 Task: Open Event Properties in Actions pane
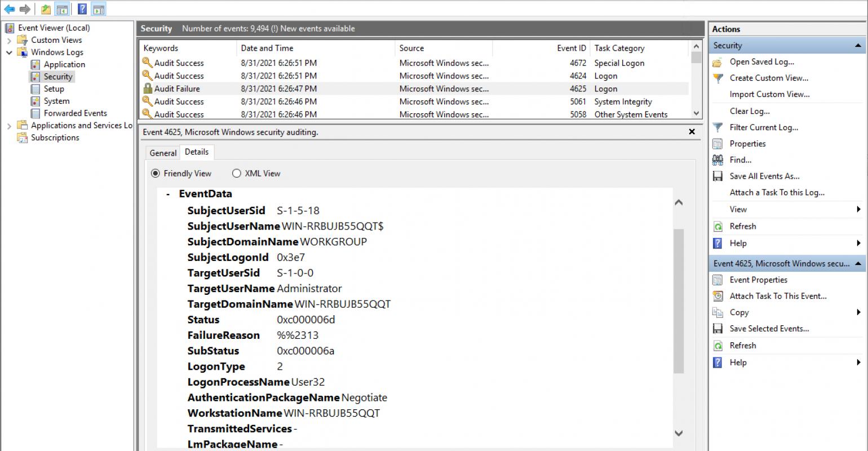pos(758,280)
